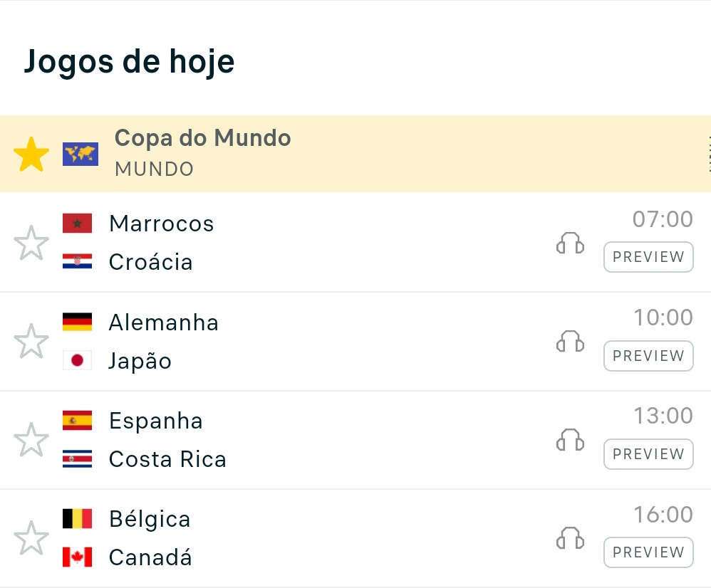Click the Morocco flag icon
This screenshot has width=711, height=588.
77,224
